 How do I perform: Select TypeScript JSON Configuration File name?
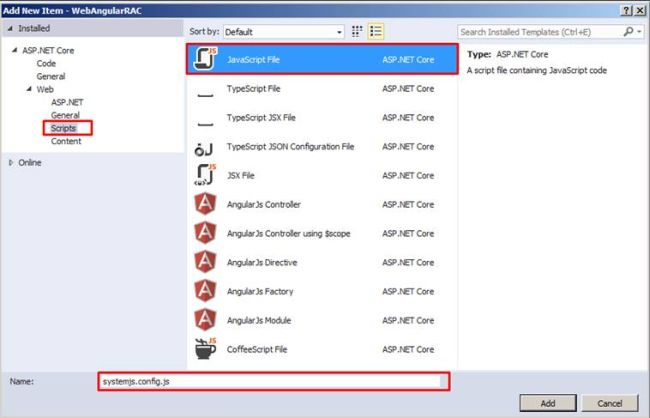(290, 147)
